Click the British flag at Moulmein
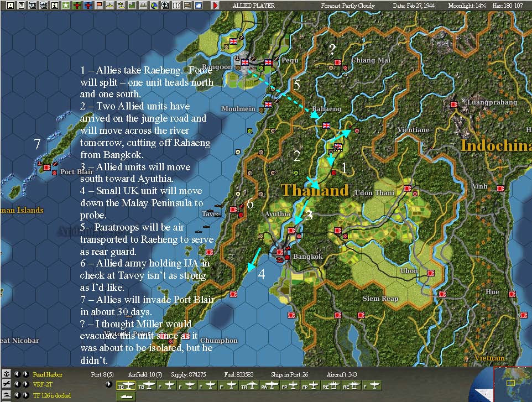 [268, 104]
